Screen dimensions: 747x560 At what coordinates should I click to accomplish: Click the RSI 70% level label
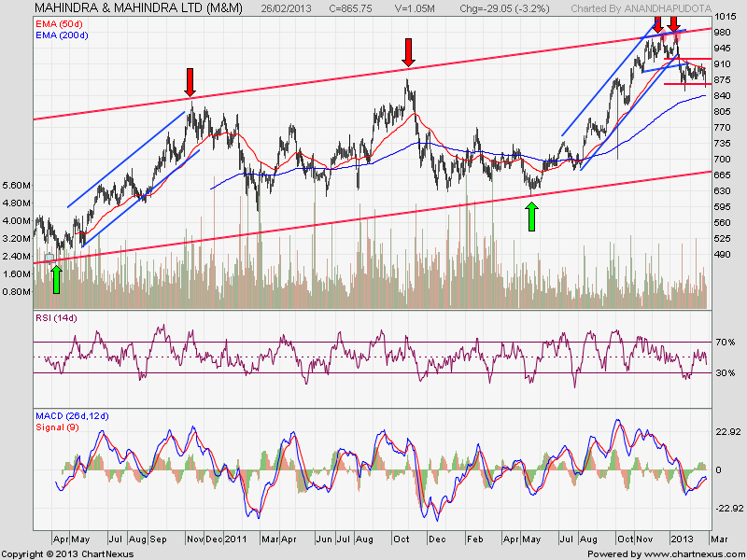(x=726, y=342)
